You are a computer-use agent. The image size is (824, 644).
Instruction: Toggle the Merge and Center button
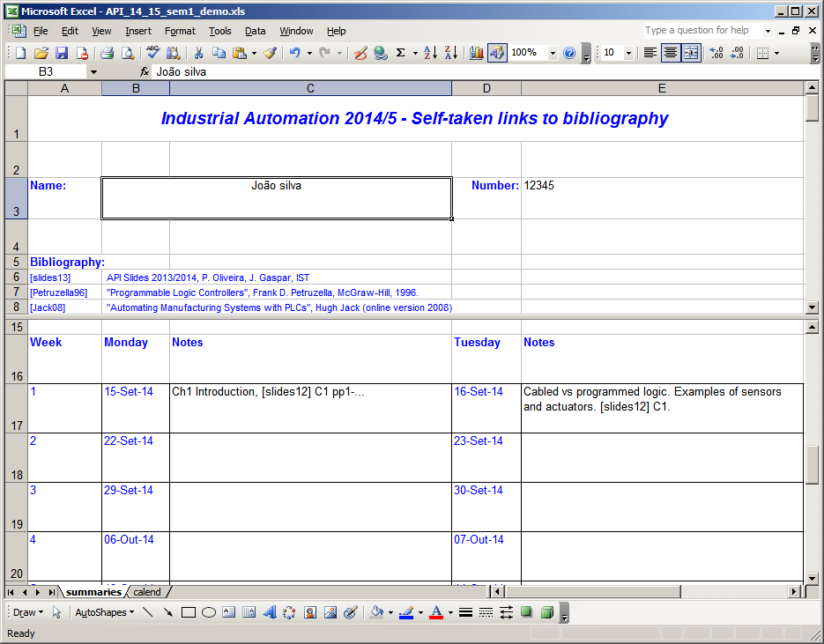coord(691,53)
